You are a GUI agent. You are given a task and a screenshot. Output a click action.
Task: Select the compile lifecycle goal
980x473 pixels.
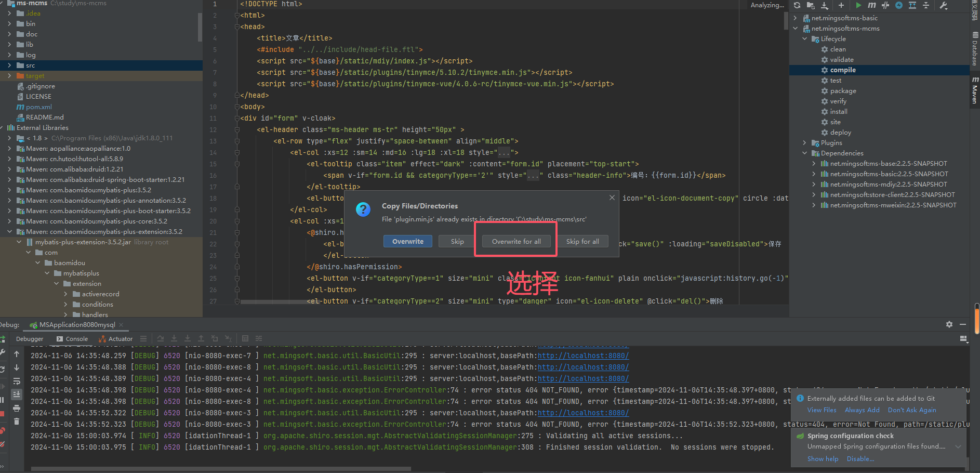click(843, 70)
